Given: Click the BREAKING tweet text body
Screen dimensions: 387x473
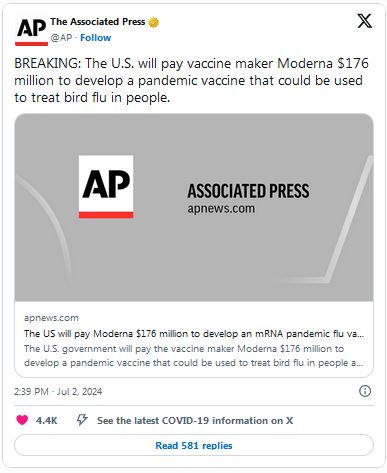Looking at the screenshot, I should pos(192,80).
